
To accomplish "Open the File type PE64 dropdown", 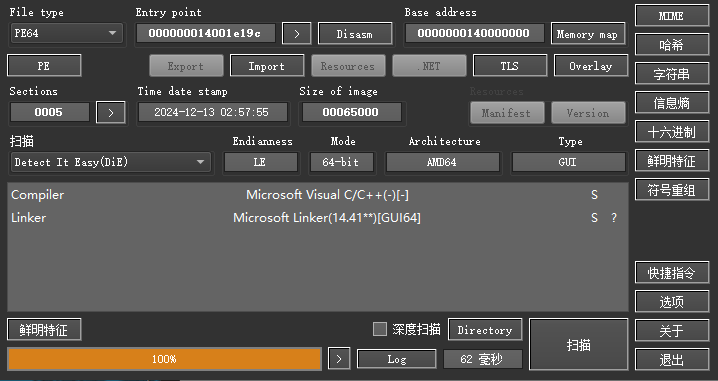I will [67, 33].
